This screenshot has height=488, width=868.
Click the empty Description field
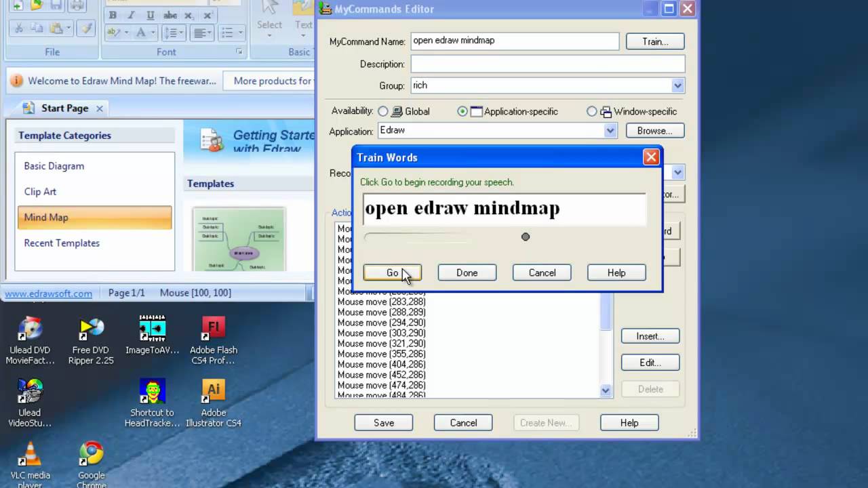tap(548, 64)
